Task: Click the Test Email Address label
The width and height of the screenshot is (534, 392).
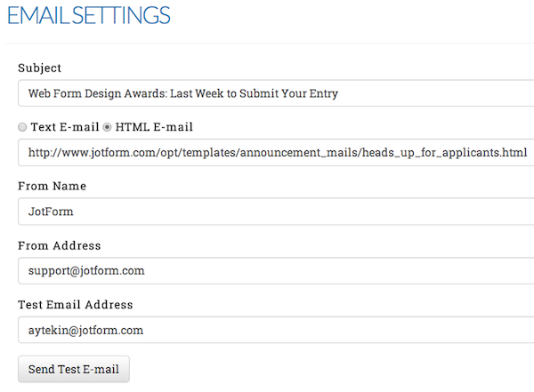Action: [76, 305]
